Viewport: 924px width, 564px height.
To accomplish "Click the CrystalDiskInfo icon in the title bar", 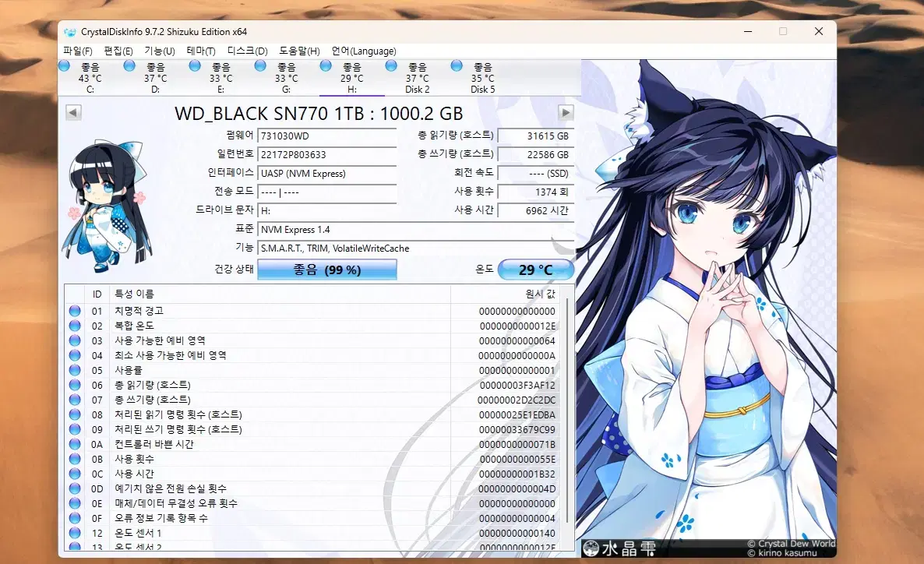I will coord(71,31).
